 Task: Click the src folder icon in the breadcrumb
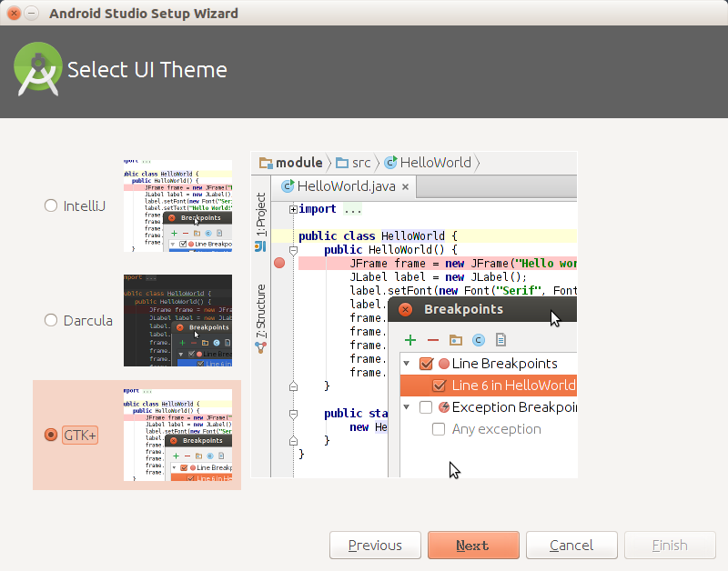(342, 163)
